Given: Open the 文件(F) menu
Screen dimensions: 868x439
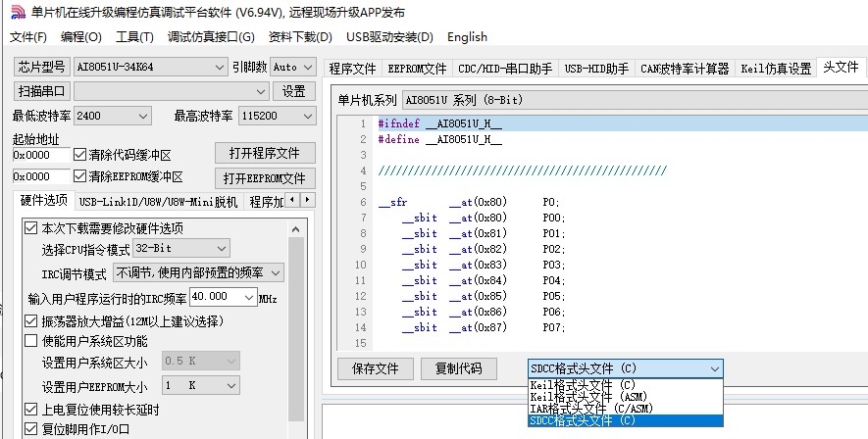Looking at the screenshot, I should (28, 37).
